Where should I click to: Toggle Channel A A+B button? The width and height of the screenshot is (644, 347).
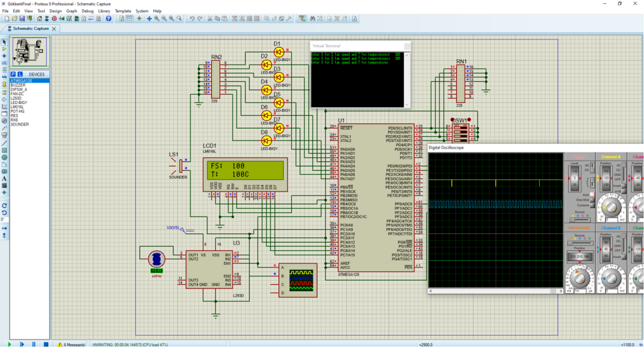pos(623,191)
